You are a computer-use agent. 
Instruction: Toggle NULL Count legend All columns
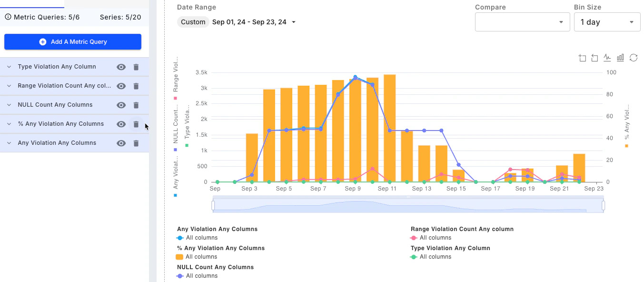click(197, 276)
